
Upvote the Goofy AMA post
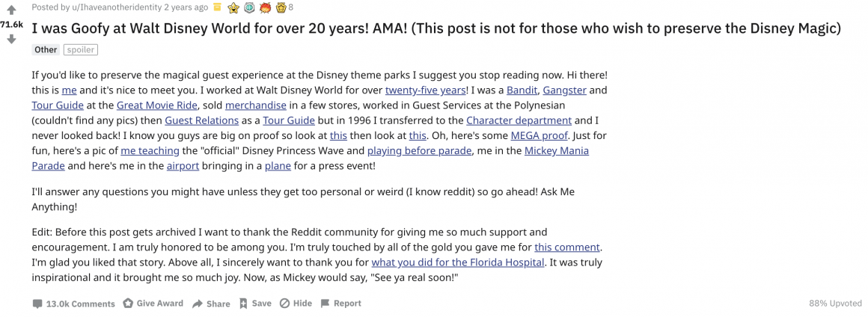click(11, 10)
